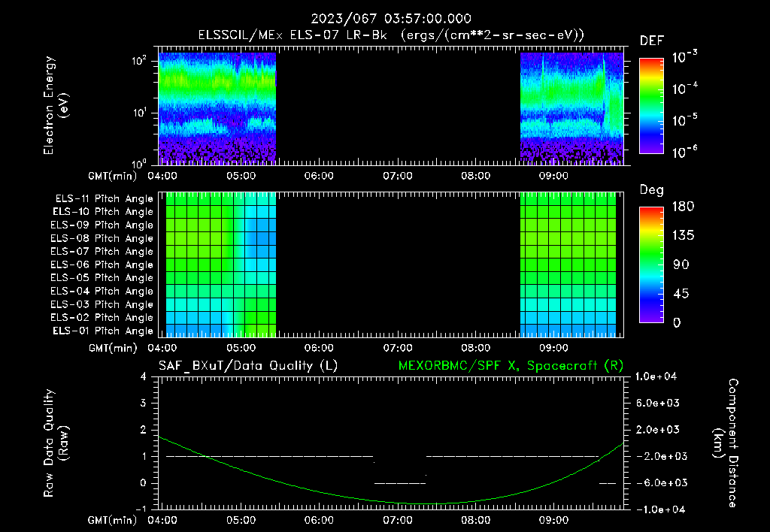This screenshot has width=770, height=532.
Task: Click the ELS-06 Pitch Angle row label
Action: (x=102, y=265)
